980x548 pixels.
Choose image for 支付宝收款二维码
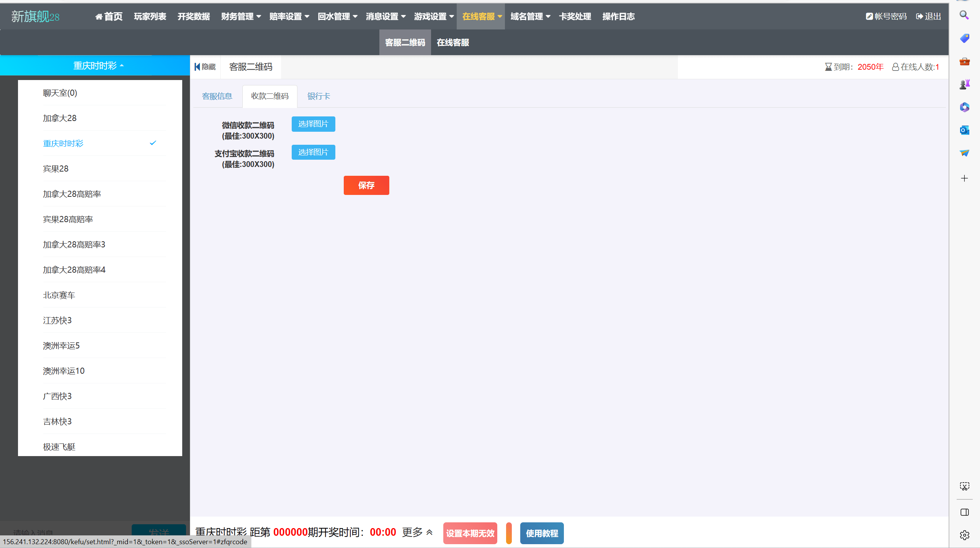(x=313, y=152)
